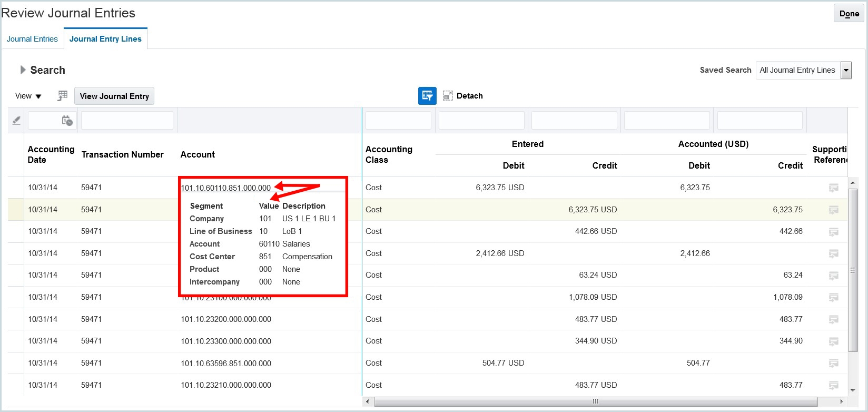Open the date picker in Accounting Date filter
Image resolution: width=868 pixels, height=412 pixels.
point(67,121)
